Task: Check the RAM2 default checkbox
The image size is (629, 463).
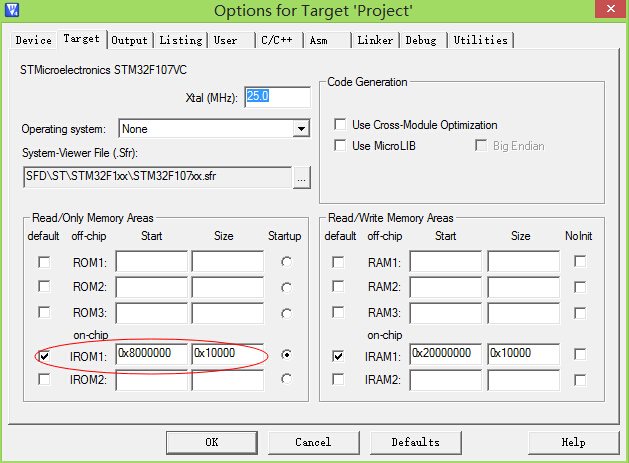Action: pyautogui.click(x=338, y=286)
